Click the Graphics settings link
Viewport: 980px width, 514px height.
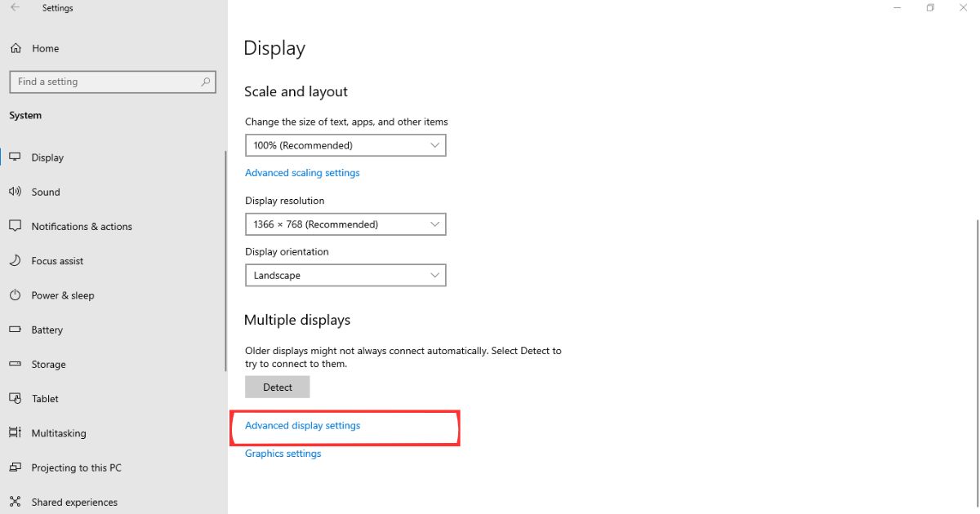tap(283, 454)
